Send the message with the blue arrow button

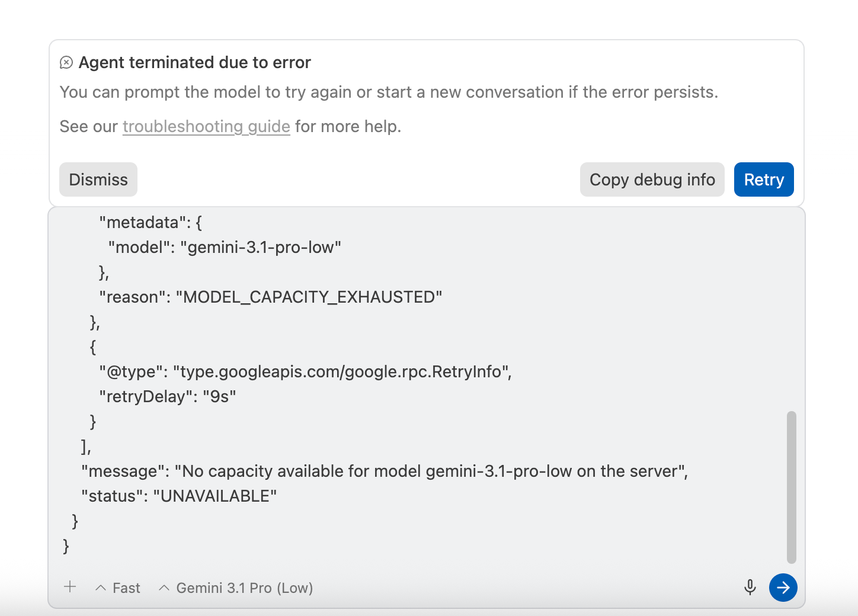click(783, 588)
